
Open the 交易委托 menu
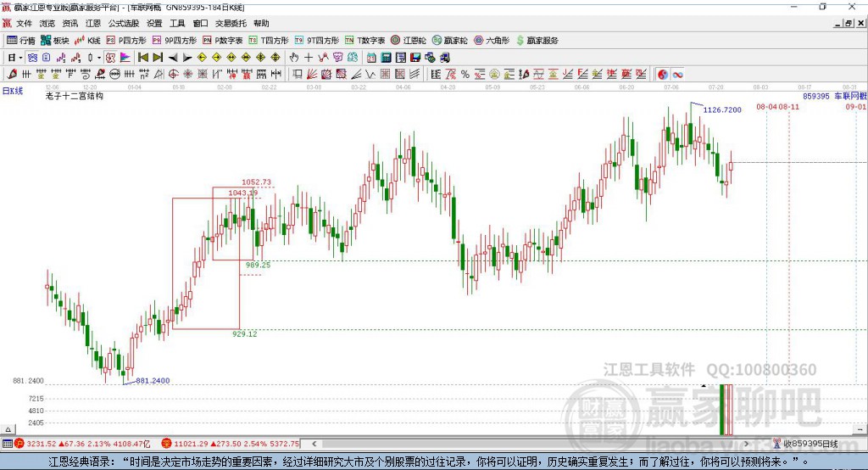coord(231,23)
